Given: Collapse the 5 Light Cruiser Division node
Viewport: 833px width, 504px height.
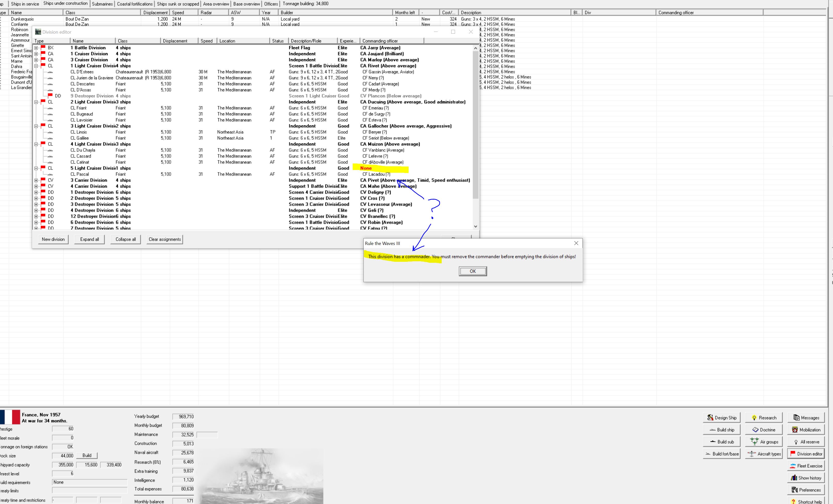Looking at the screenshot, I should (x=36, y=168).
